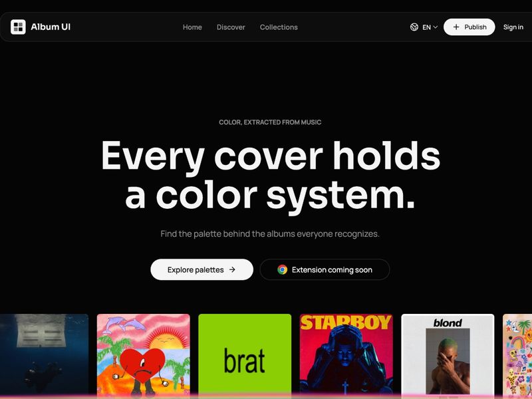The height and width of the screenshot is (399, 532).
Task: Open the Collections nav item
Action: [x=279, y=27]
